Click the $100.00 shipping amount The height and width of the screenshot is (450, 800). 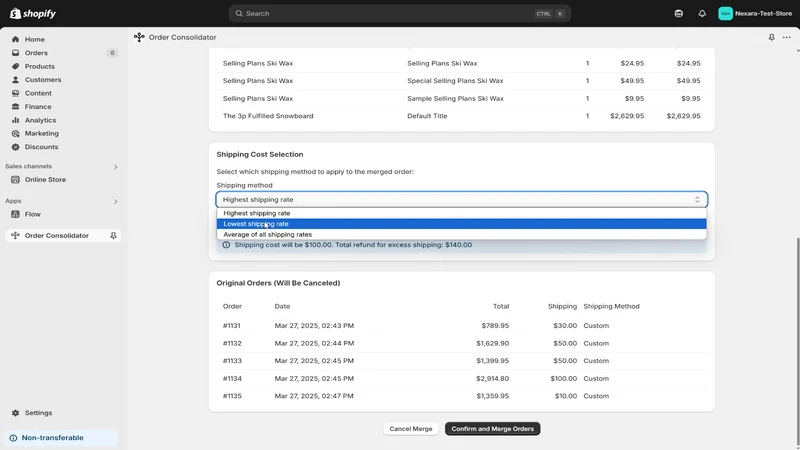563,379
